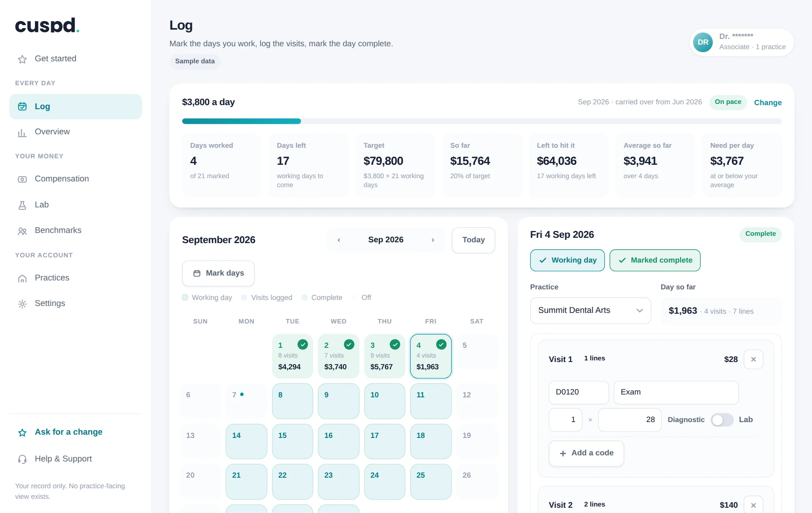The height and width of the screenshot is (513, 812).
Task: Remove Visit 2 with the X button
Action: (754, 505)
